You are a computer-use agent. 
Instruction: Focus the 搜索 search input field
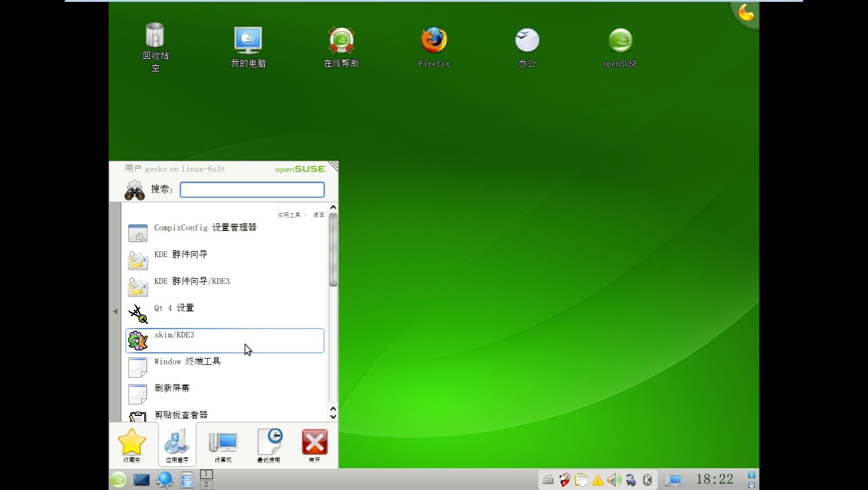(252, 189)
